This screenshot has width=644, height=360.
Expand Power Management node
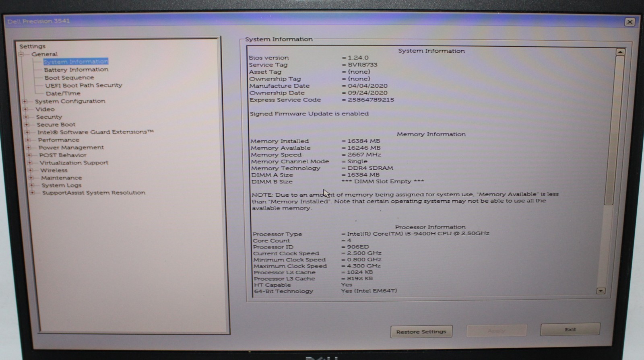[x=29, y=148]
